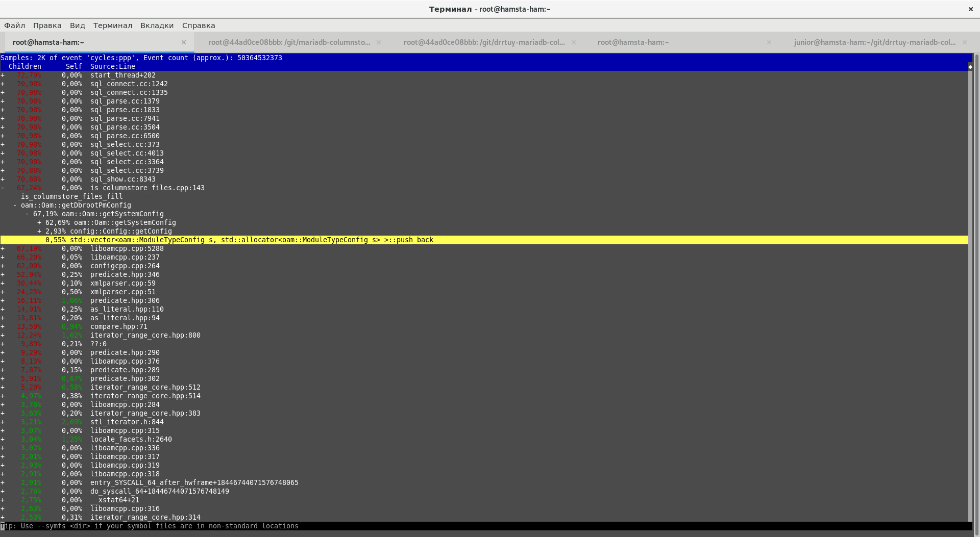Expand the 62,69% getSystemConfig child node
980x537 pixels.
(x=39, y=223)
